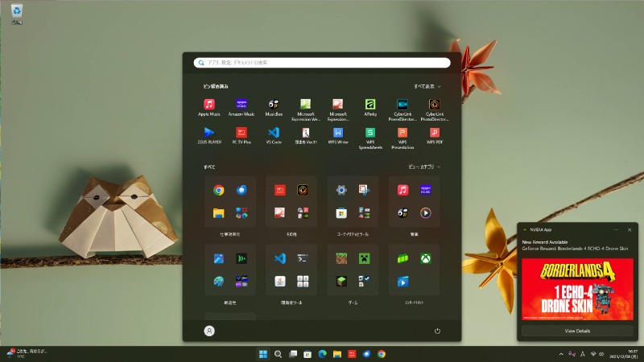Viewport: 644px width, 362px height.
Task: Click View Details on NVIDIA notification
Action: (x=577, y=331)
